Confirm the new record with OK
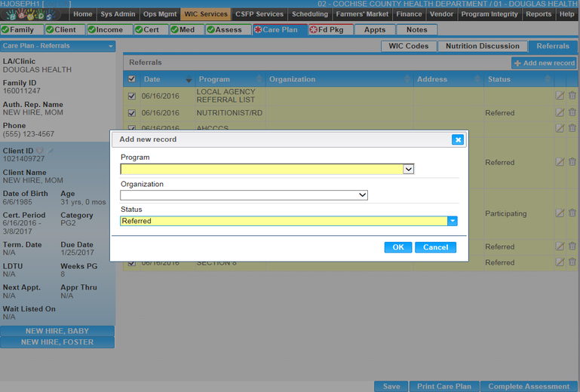 click(397, 247)
